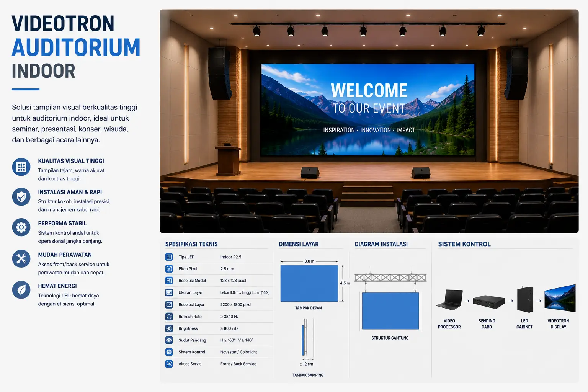Click the Instalasi Aman & Rapi shield icon
Viewport: 588px width, 392px height.
click(21, 197)
